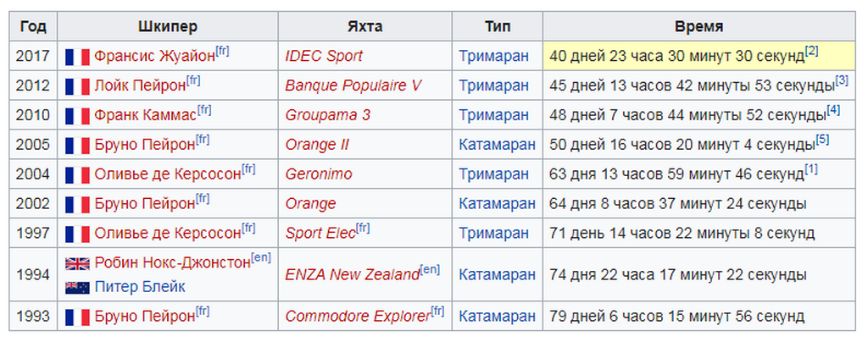The height and width of the screenshot is (342, 868).
Task: Open the Франсис Жуайон skipper link
Action: (x=154, y=57)
